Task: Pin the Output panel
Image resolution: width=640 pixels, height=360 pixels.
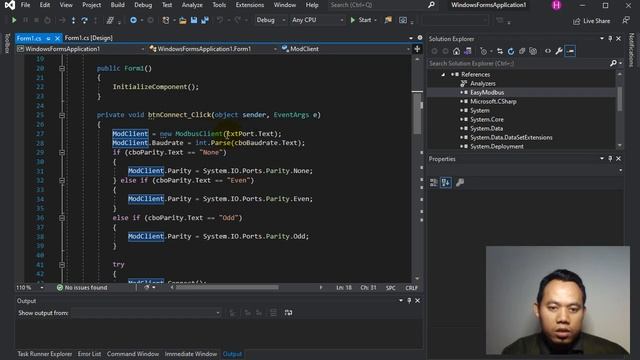Action: (409, 300)
